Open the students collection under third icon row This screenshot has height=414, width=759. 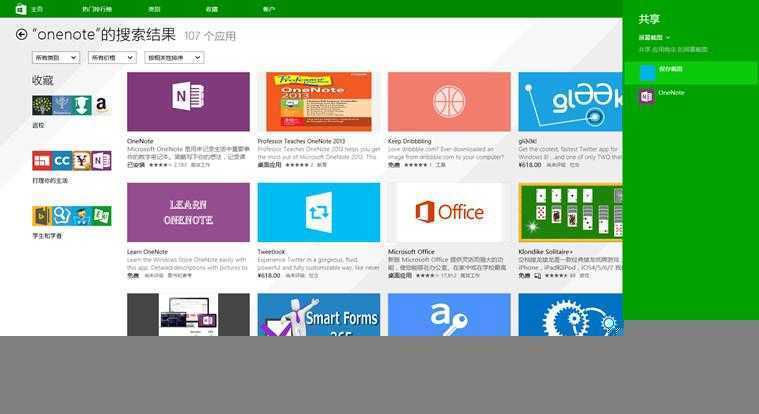(x=72, y=216)
